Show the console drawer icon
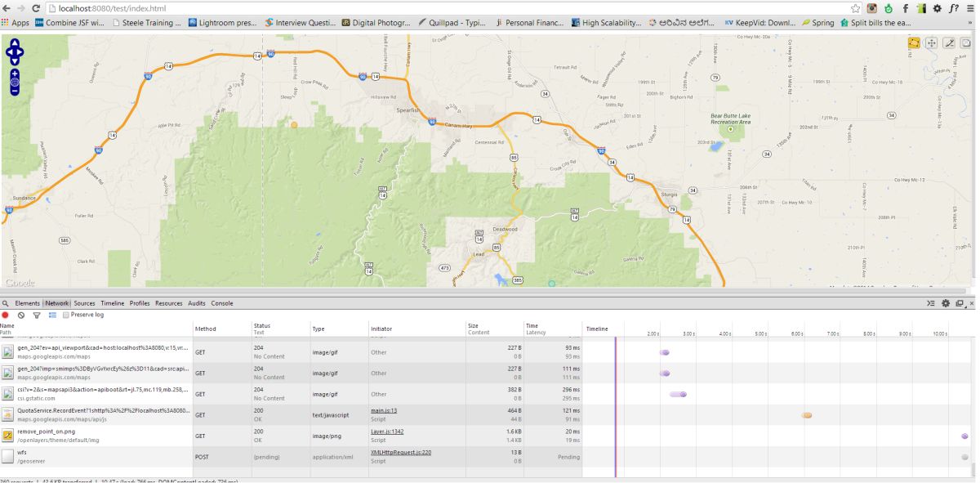 click(932, 303)
